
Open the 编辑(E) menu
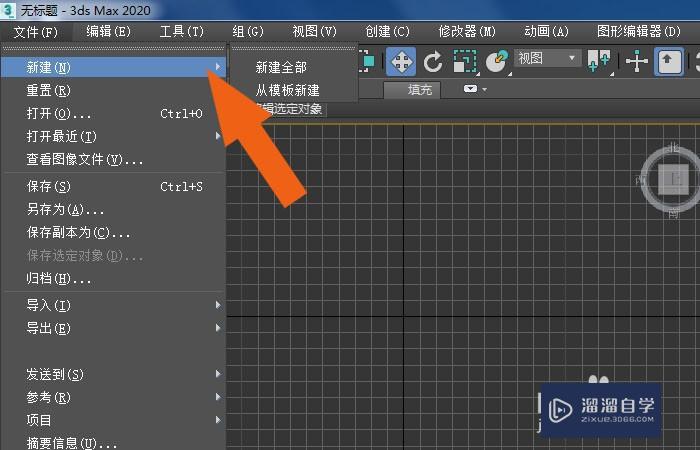[108, 32]
